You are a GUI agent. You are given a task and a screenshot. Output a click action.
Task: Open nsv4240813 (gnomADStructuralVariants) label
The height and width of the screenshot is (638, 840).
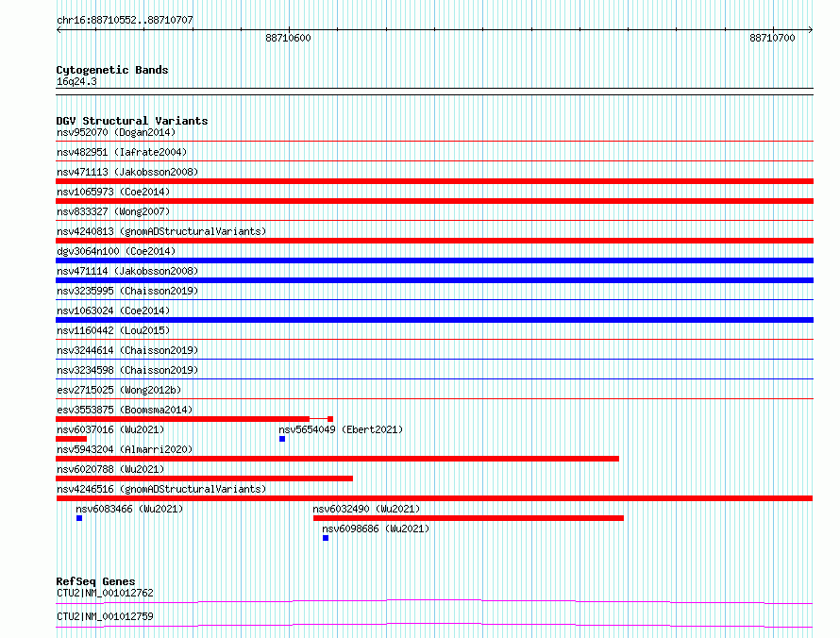[x=161, y=231]
